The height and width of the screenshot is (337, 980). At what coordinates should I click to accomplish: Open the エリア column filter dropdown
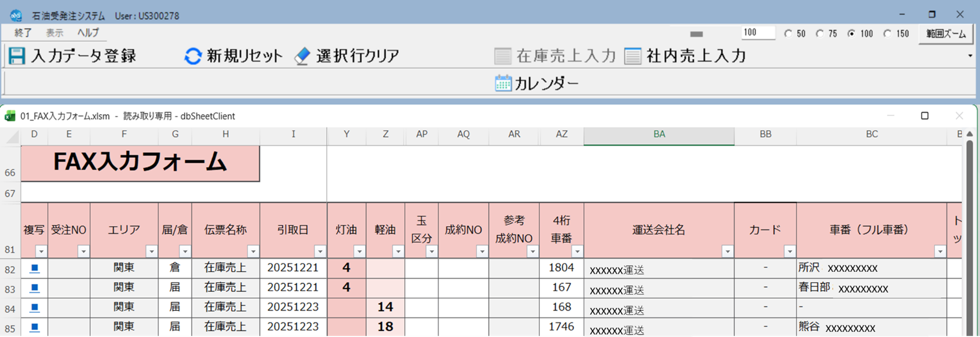pos(152,252)
